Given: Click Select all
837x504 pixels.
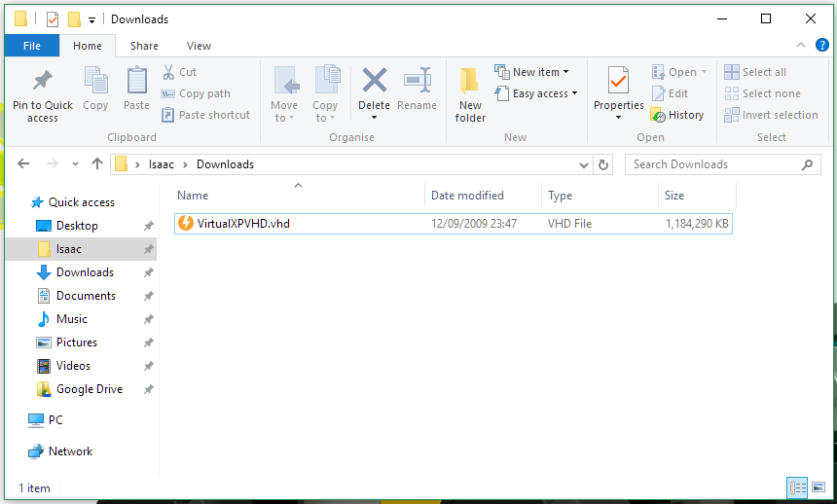Looking at the screenshot, I should click(755, 72).
